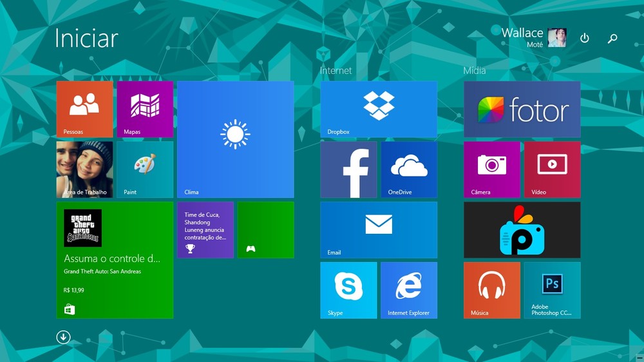Click the R$ 13,99 price text
Viewport: 644px width, 362px height.
point(74,290)
